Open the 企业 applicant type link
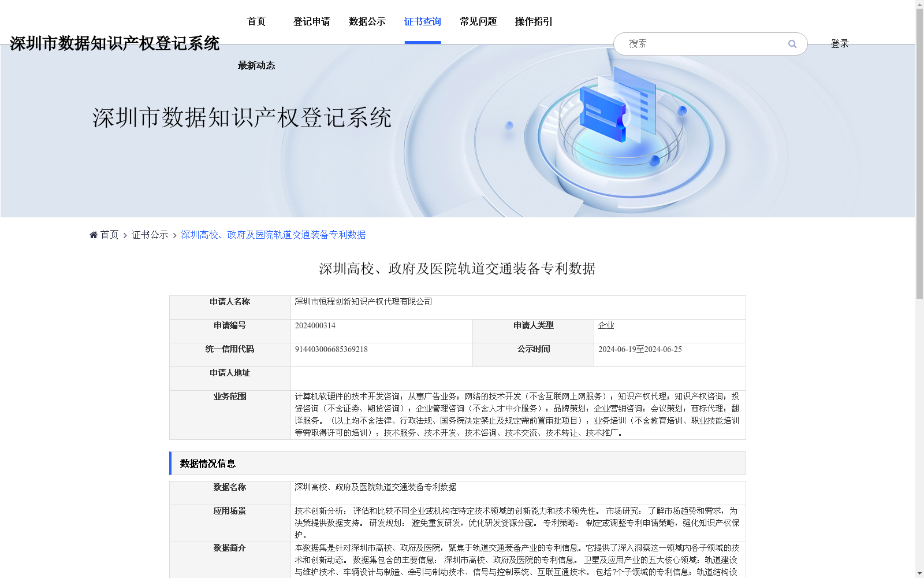The image size is (924, 578). [606, 325]
